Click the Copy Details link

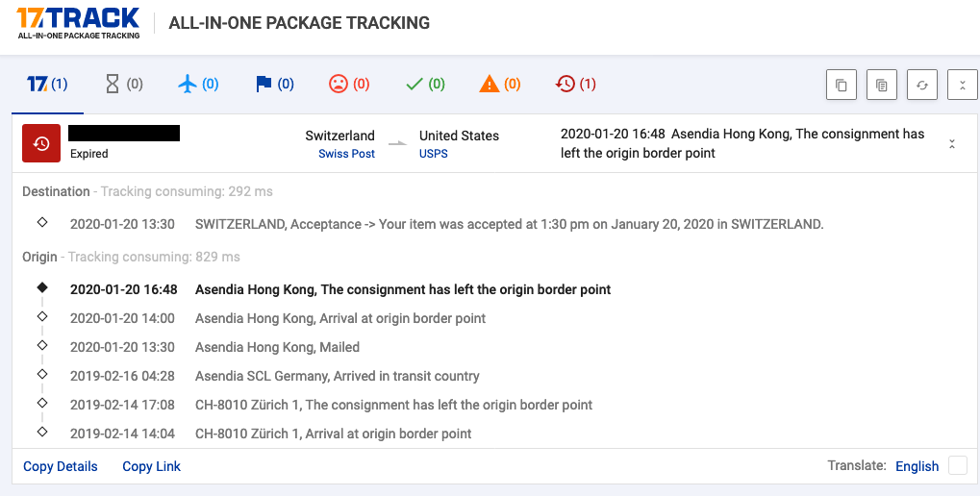[x=61, y=466]
